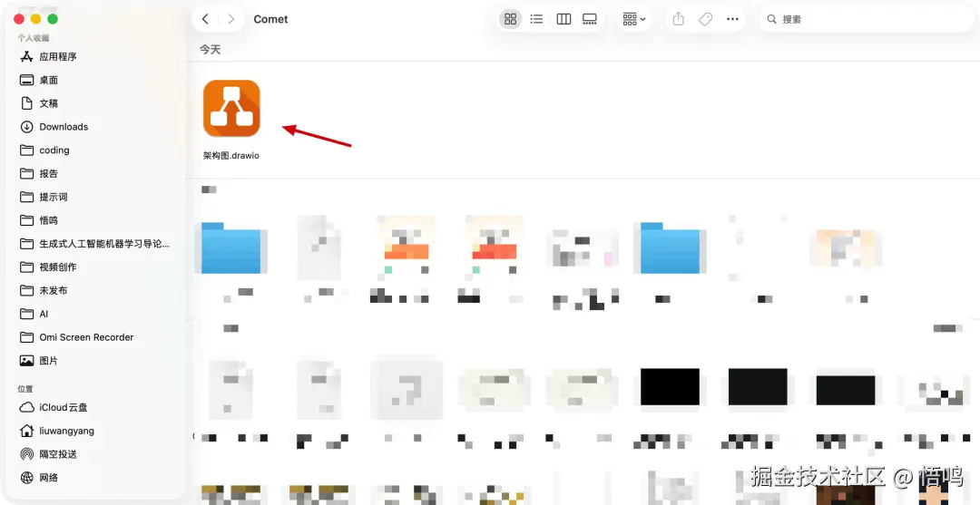Screen dimensions: 980x505
Task: Click the coding folder icon in sidebar
Action: 26,151
